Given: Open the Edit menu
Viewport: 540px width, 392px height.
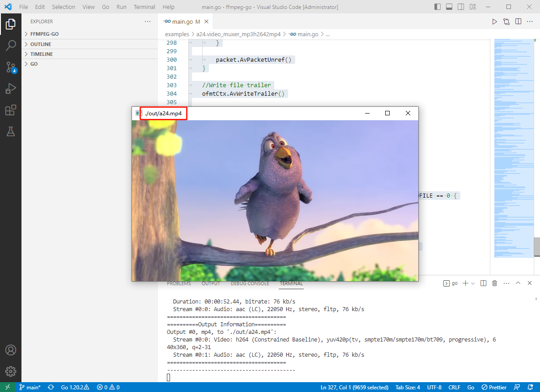Looking at the screenshot, I should (40, 7).
